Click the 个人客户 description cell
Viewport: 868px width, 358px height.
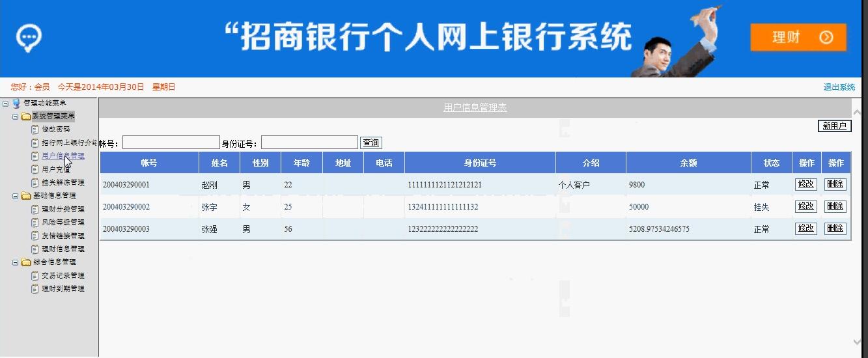pyautogui.click(x=591, y=185)
